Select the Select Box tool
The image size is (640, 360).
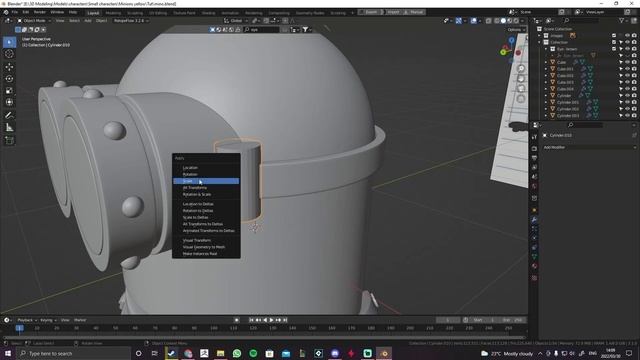(9, 42)
